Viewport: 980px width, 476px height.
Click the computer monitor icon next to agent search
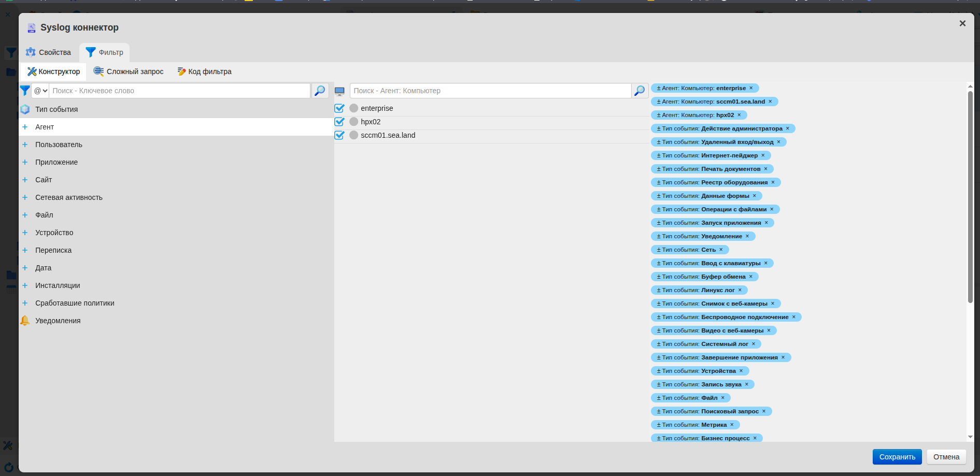[x=339, y=91]
